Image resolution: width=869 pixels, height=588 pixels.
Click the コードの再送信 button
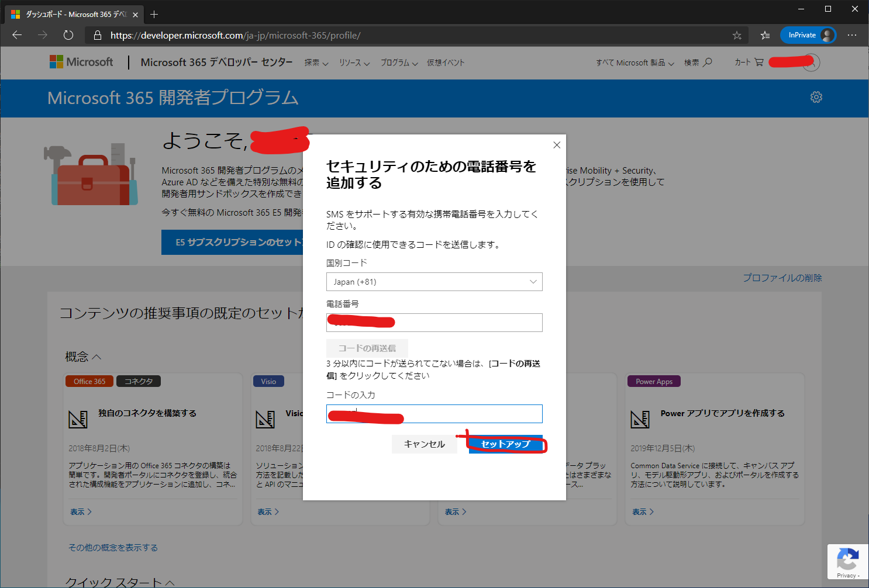pyautogui.click(x=367, y=348)
